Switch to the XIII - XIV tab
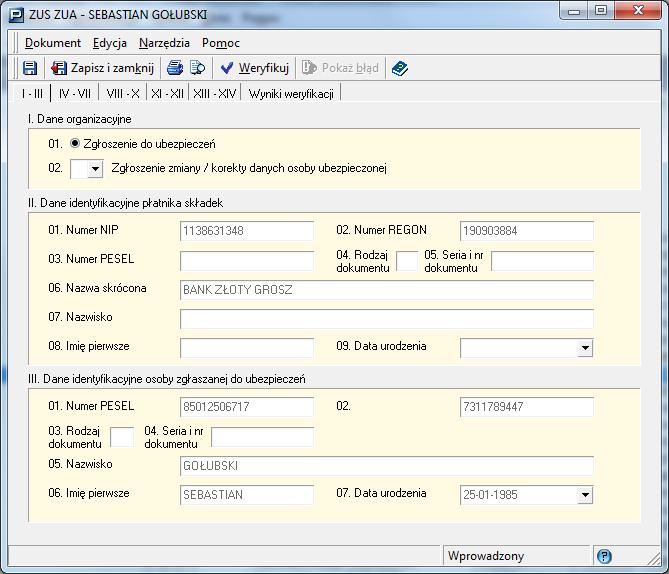Viewport: 669px width, 574px height. 215,93
